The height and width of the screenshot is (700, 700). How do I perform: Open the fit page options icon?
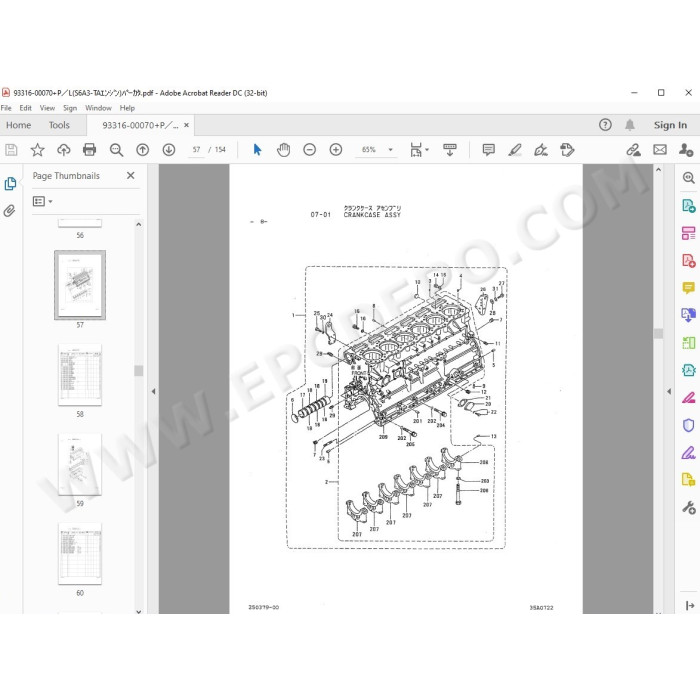tap(419, 150)
